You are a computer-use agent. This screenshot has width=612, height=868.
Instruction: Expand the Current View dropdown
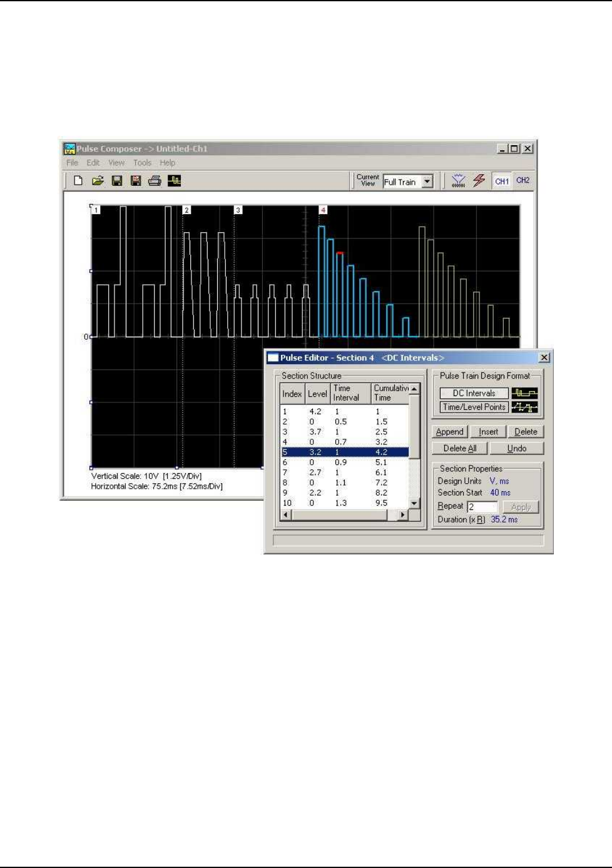tap(427, 181)
